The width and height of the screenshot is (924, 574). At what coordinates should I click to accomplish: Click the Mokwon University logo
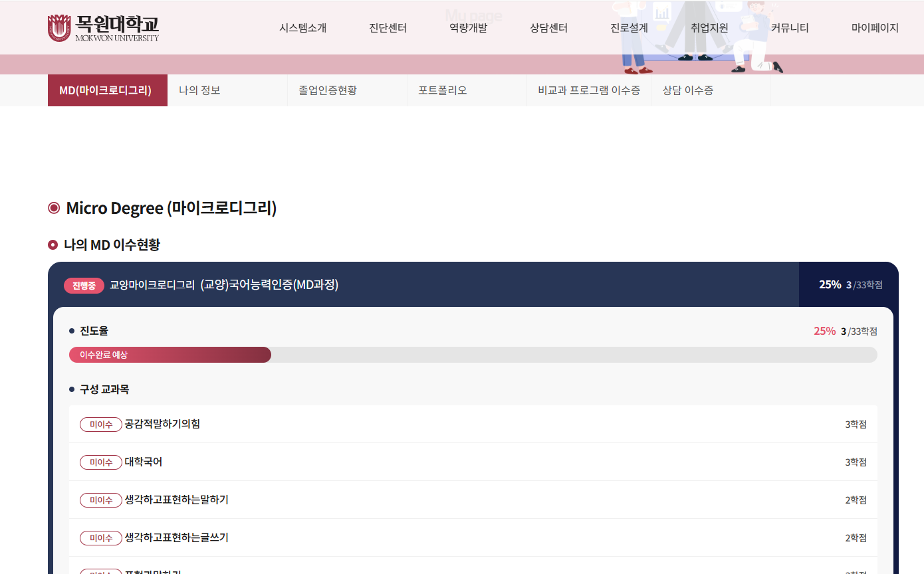(103, 28)
